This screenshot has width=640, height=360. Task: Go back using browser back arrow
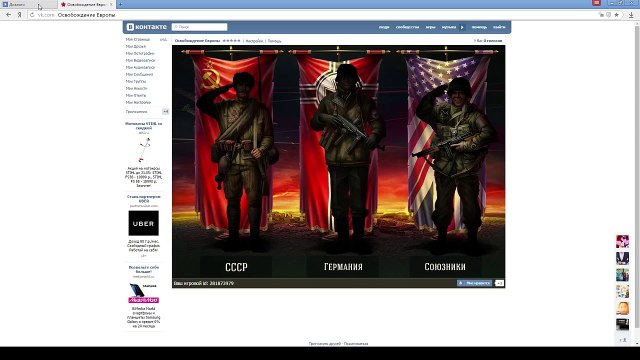pyautogui.click(x=8, y=15)
